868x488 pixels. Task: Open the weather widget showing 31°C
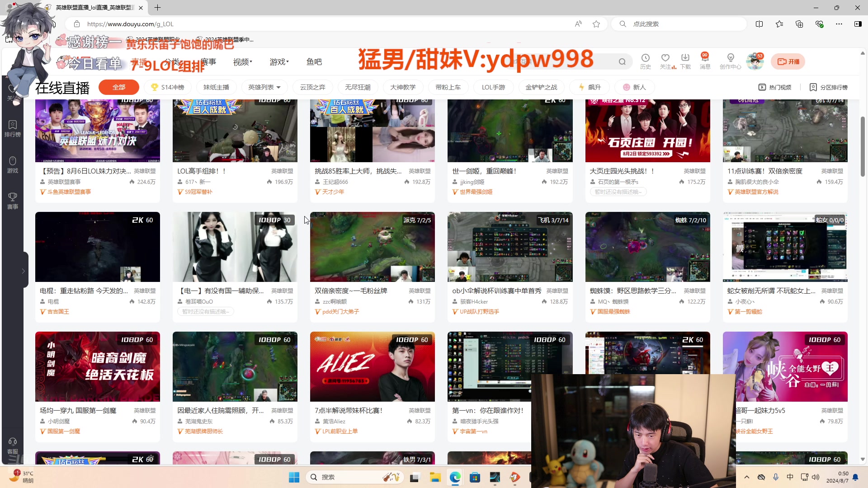(22, 477)
